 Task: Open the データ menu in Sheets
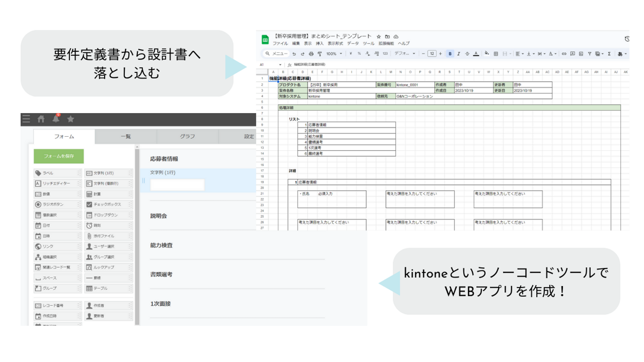(353, 43)
